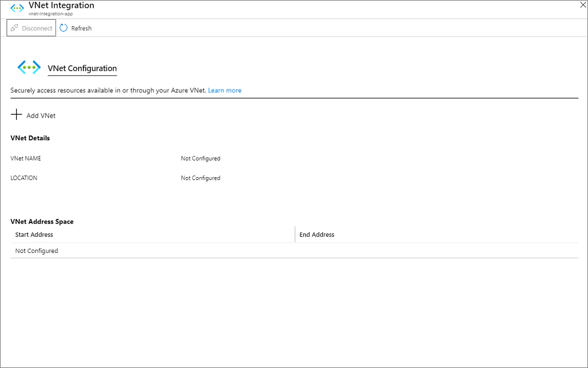The width and height of the screenshot is (588, 368).
Task: Click the VNet Configuration network icon
Action: click(x=29, y=67)
